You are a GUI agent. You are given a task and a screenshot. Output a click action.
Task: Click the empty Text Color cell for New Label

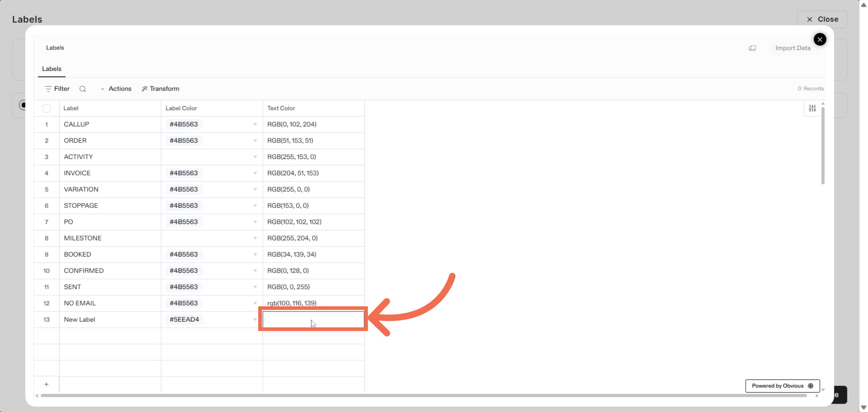(x=313, y=319)
